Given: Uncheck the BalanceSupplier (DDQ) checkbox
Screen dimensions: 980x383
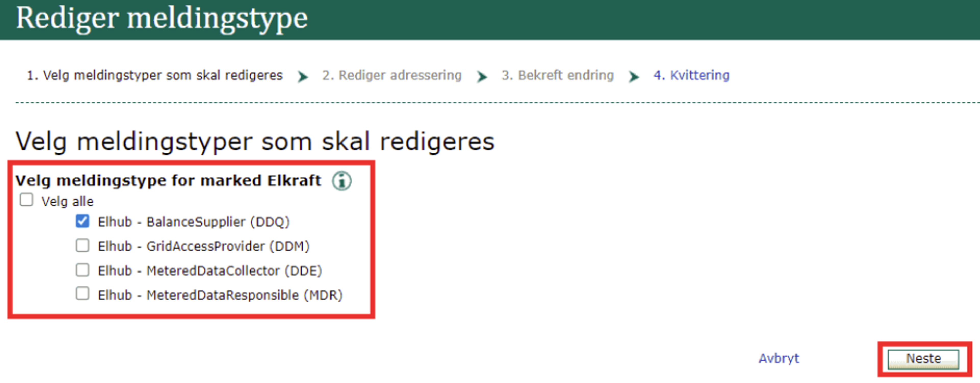Looking at the screenshot, I should pos(82,221).
